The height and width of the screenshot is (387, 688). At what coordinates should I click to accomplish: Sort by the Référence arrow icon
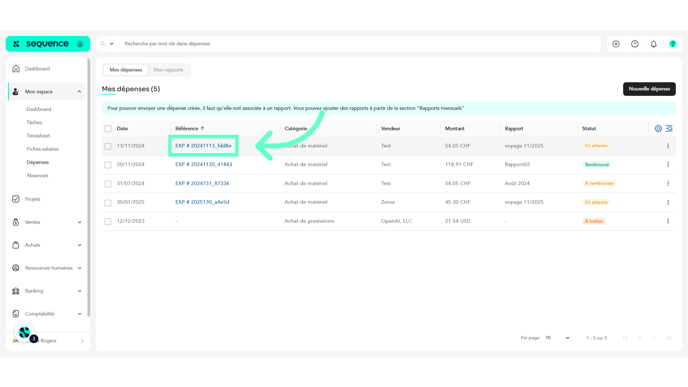[x=202, y=129]
